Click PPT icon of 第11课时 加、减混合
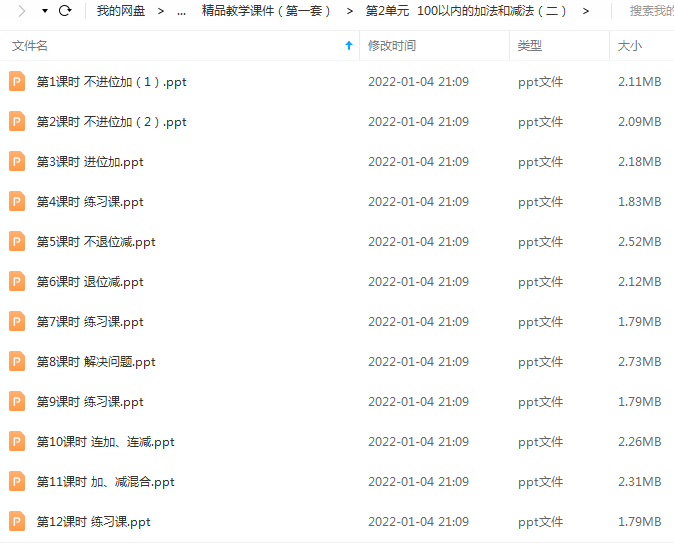Image resolution: width=674 pixels, height=545 pixels. 17,481
